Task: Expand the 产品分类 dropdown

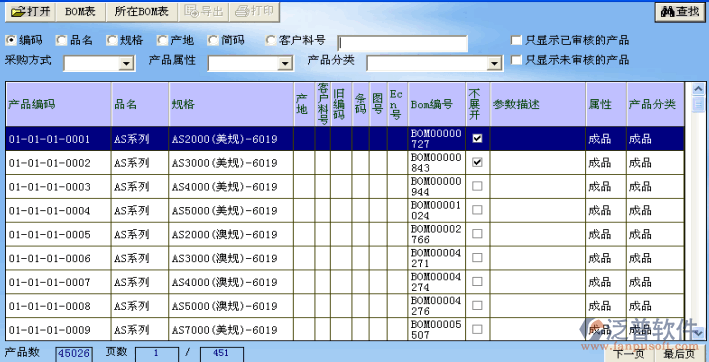Action: [493, 64]
